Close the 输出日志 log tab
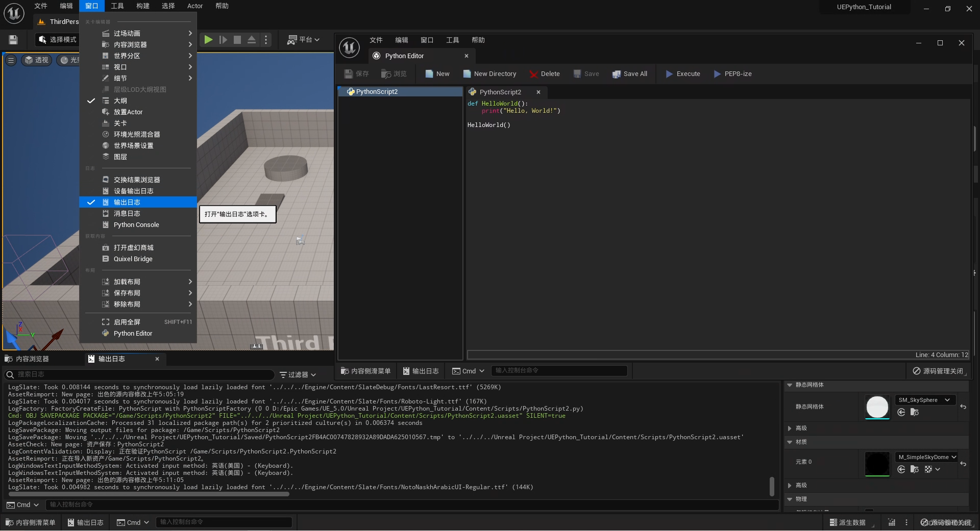This screenshot has width=980, height=531. [x=157, y=359]
